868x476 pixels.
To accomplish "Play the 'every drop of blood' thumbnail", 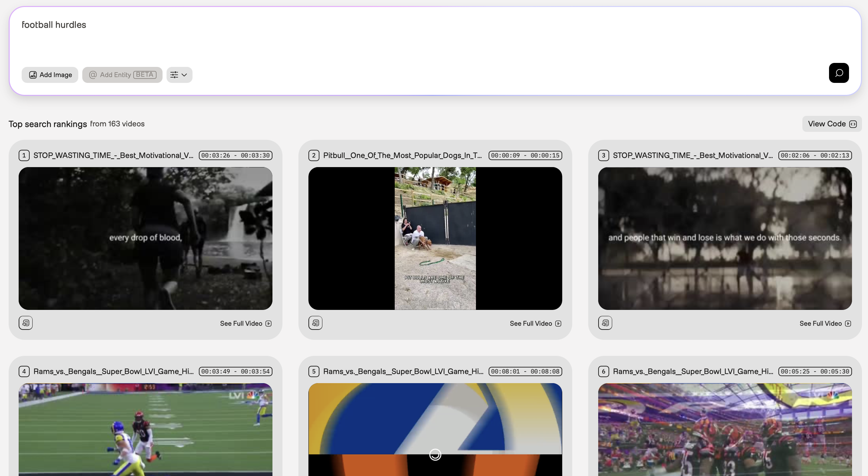I will 145,238.
